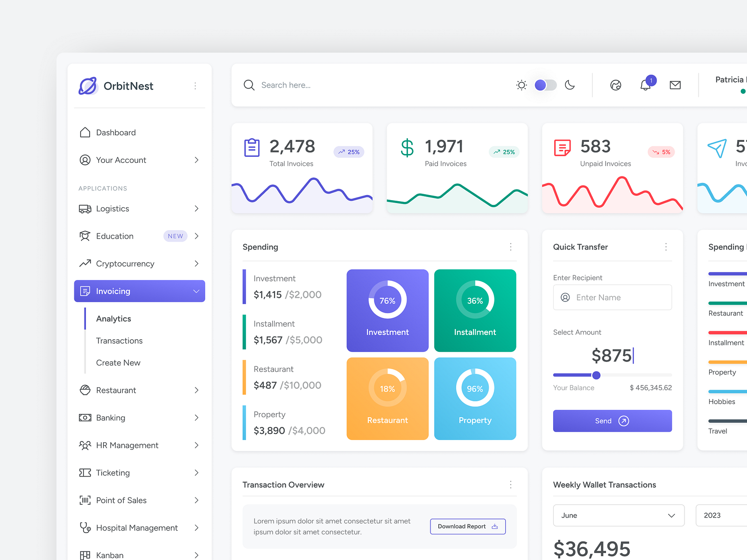Collapse the Invoicing menu chevron
The width and height of the screenshot is (747, 560).
196,291
